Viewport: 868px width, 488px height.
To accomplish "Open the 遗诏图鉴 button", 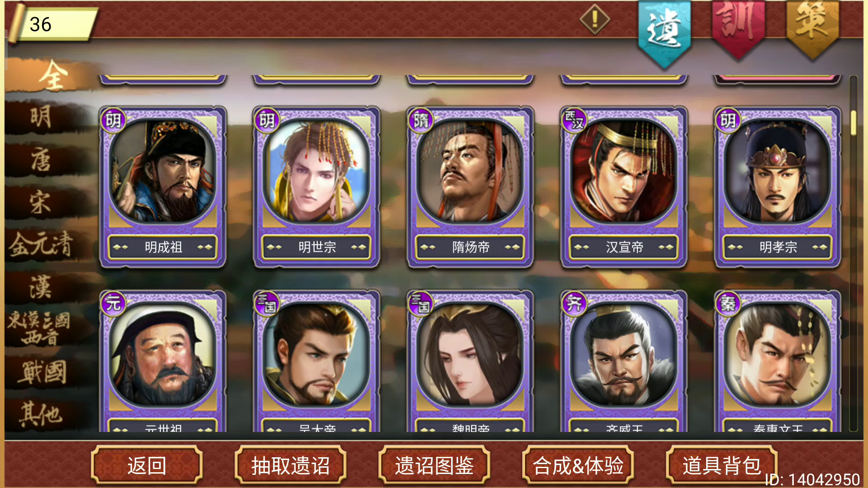I will pyautogui.click(x=434, y=465).
